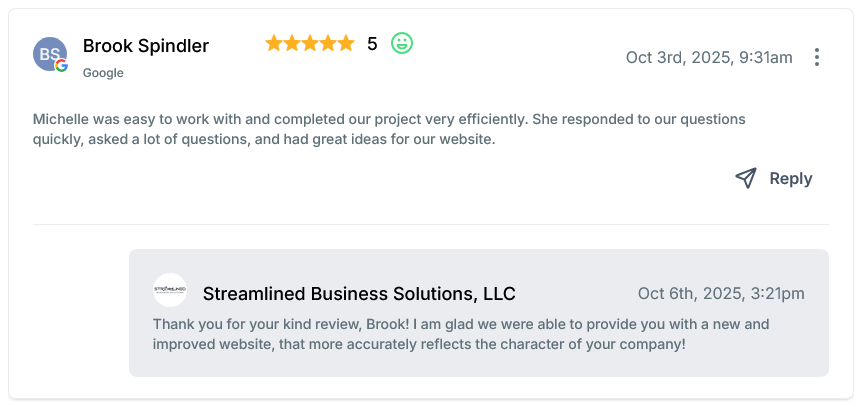Click the "Thank you for your kind review" response text
The width and height of the screenshot is (864, 407).
pyautogui.click(x=460, y=334)
